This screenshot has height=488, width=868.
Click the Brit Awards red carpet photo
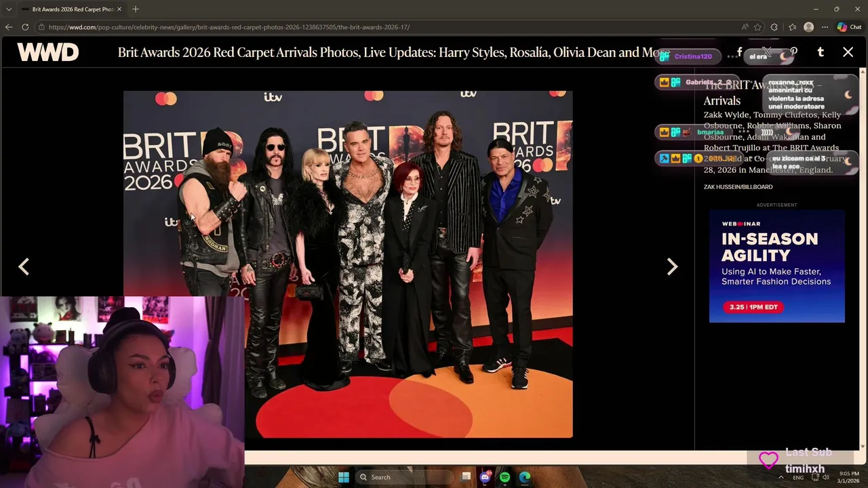tap(348, 264)
